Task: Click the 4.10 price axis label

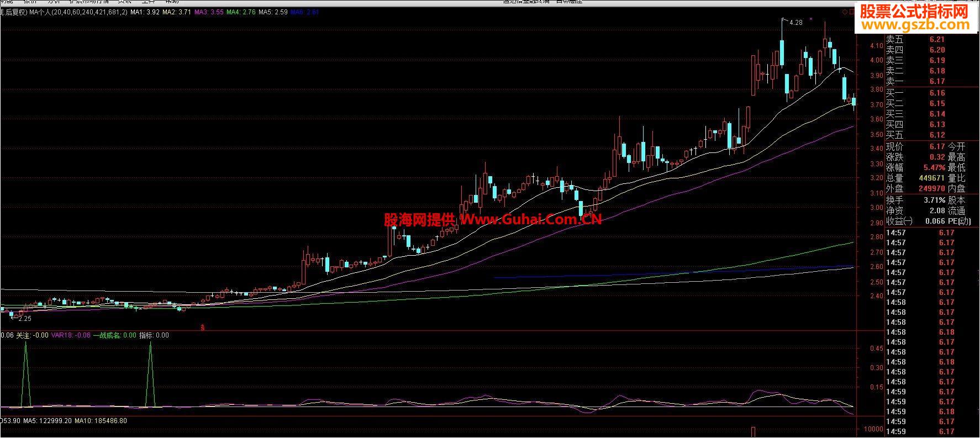Action: (x=876, y=46)
